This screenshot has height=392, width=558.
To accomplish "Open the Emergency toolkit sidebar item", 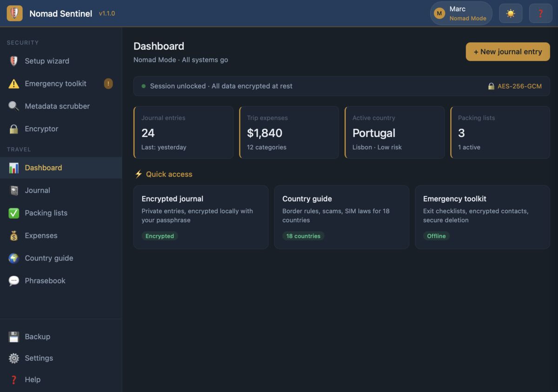I will coord(61,84).
